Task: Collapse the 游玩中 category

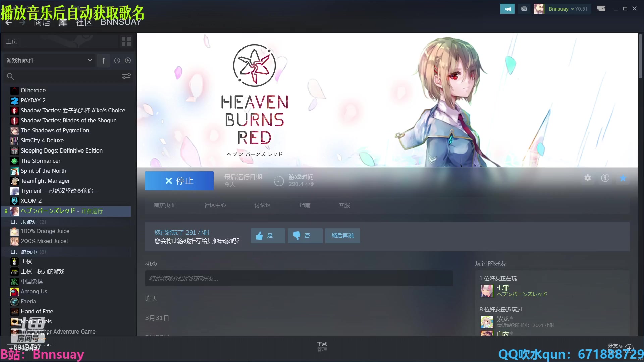Action: click(x=6, y=252)
